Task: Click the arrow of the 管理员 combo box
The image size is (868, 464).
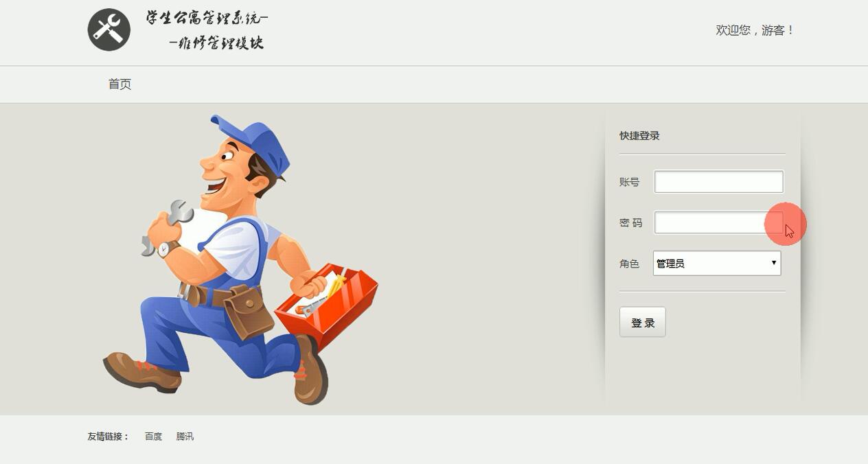Action: click(x=773, y=263)
